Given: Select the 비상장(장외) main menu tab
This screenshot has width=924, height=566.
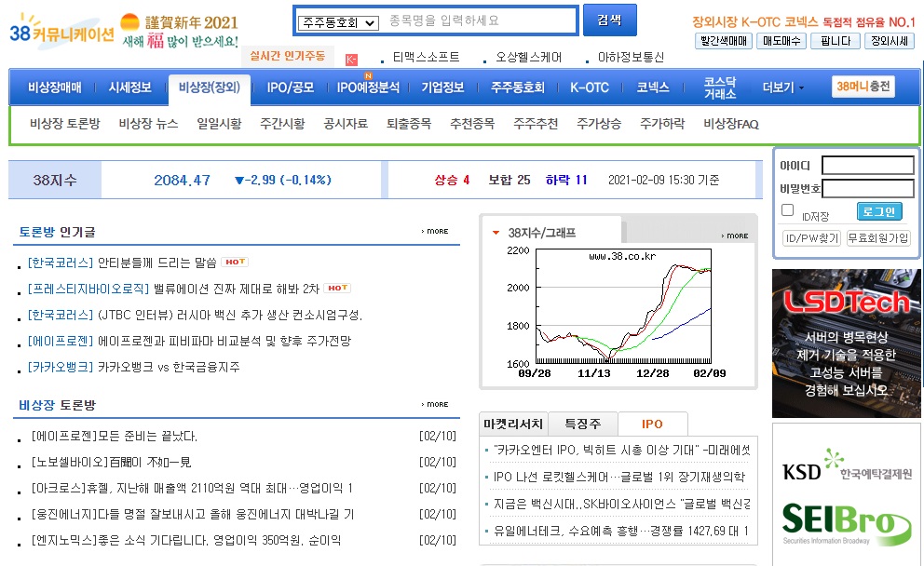Looking at the screenshot, I should click(x=210, y=88).
